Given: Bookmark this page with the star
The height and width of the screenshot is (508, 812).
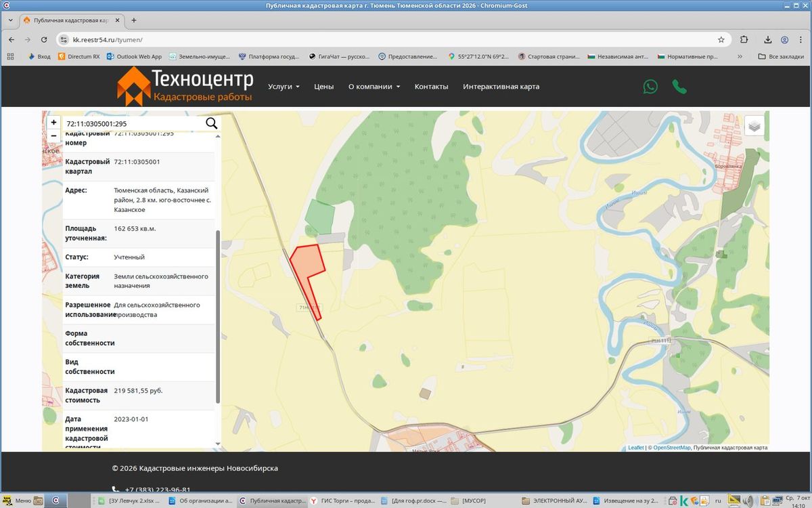Looking at the screenshot, I should click(721, 40).
